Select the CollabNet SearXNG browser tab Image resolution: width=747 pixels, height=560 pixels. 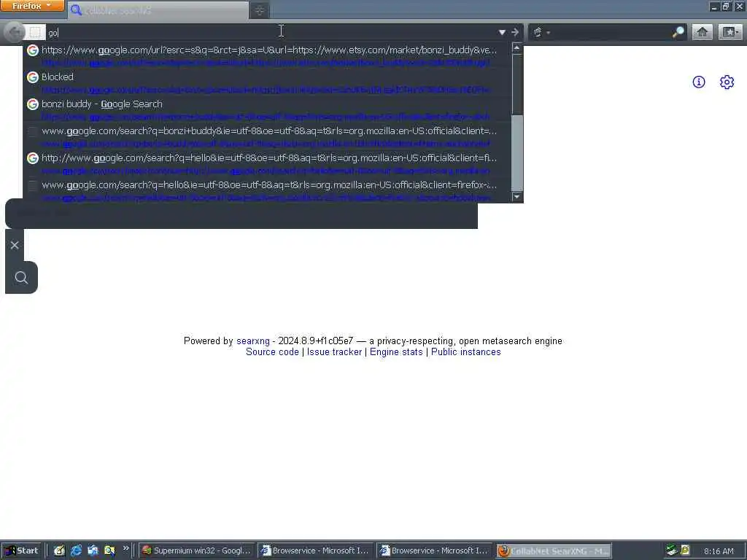[158, 10]
